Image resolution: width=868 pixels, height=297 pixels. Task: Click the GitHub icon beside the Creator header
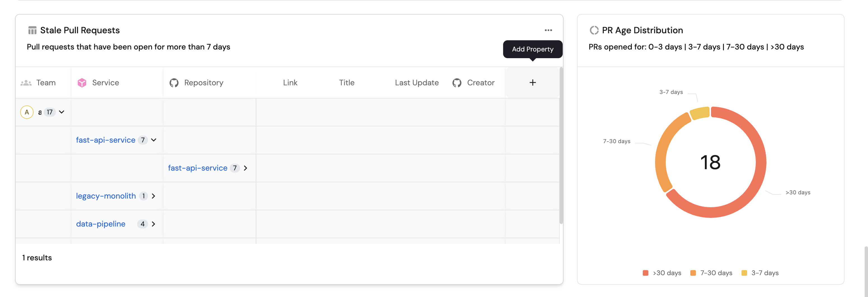pyautogui.click(x=457, y=82)
